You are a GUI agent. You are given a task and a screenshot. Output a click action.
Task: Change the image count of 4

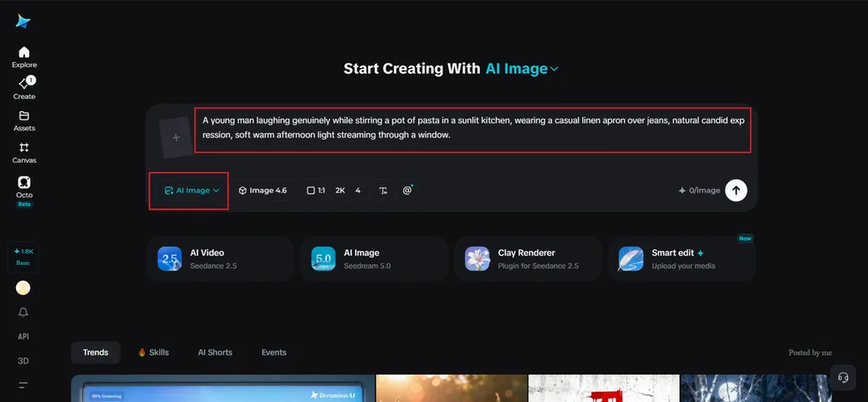[x=358, y=191]
